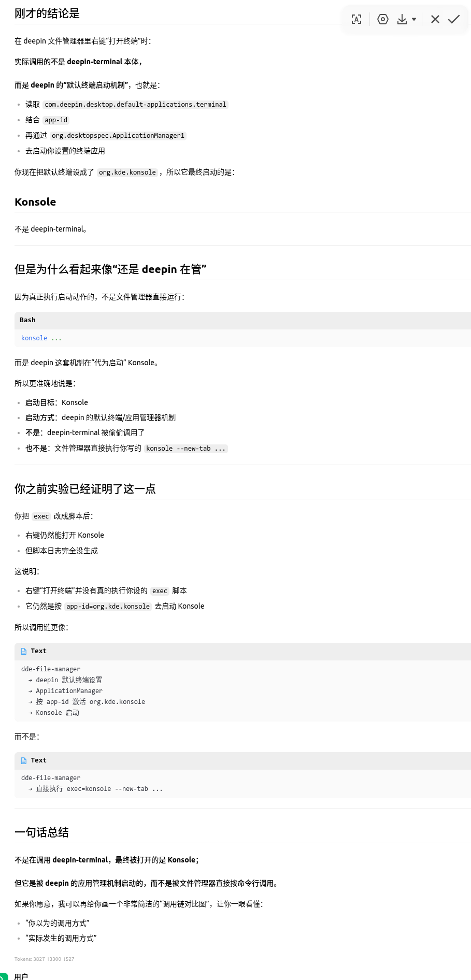This screenshot has height=980, width=471.
Task: Click the 'app-id=org.kde.konsole' inline code
Action: [x=108, y=607]
